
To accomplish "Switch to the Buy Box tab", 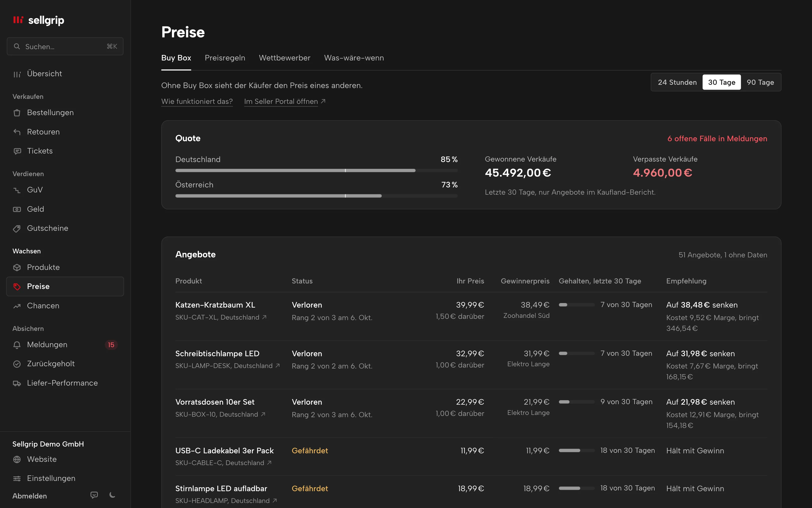I will tap(176, 58).
